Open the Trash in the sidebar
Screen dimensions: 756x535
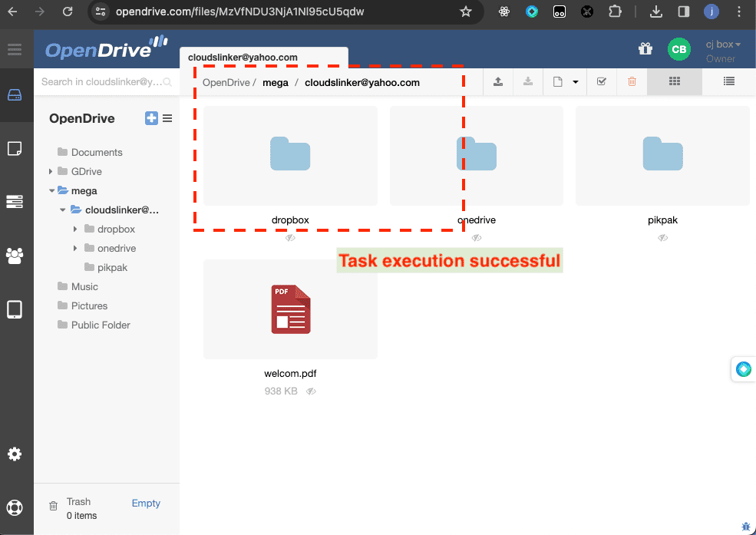[78, 502]
